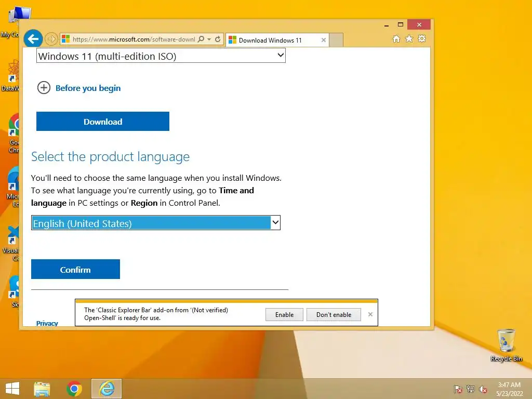Open the Recycle Bin on desktop

point(506,345)
